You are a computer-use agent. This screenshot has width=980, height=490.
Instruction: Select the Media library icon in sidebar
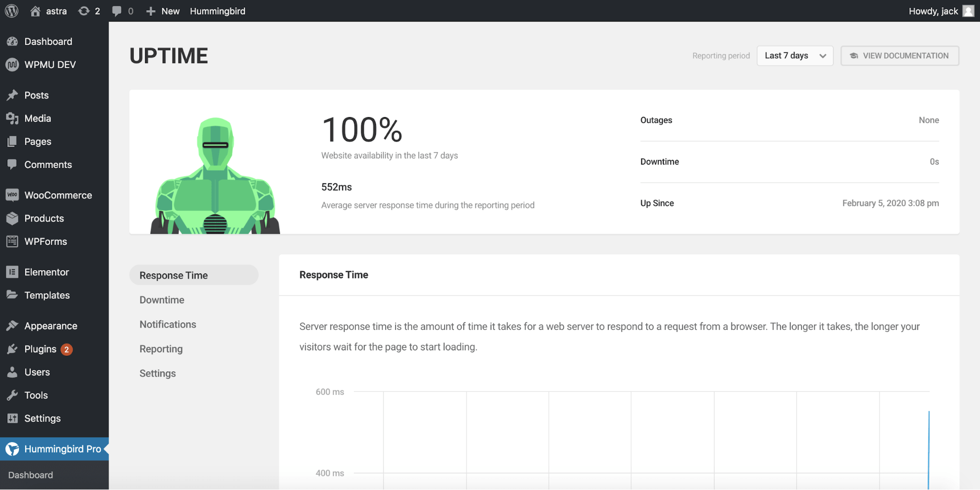point(12,118)
